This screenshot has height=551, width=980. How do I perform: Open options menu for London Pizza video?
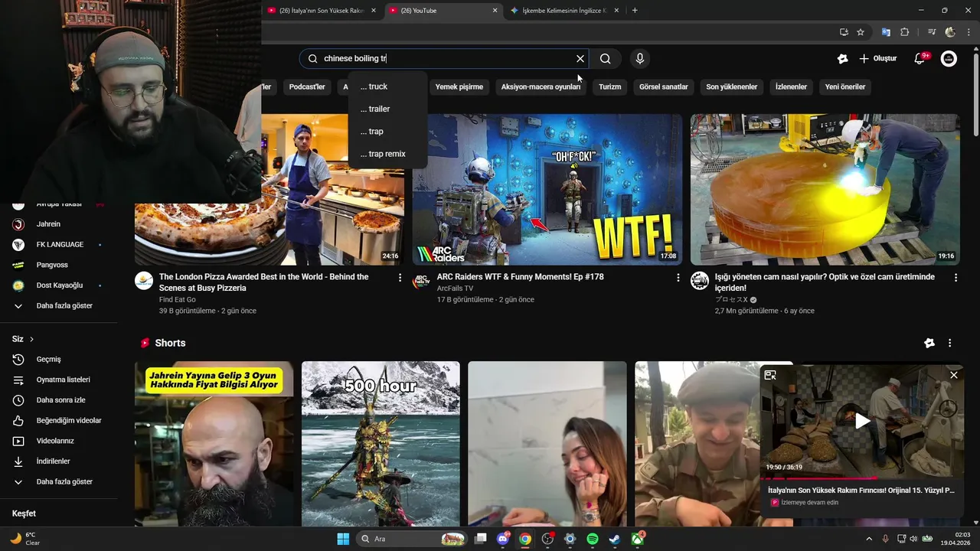400,278
